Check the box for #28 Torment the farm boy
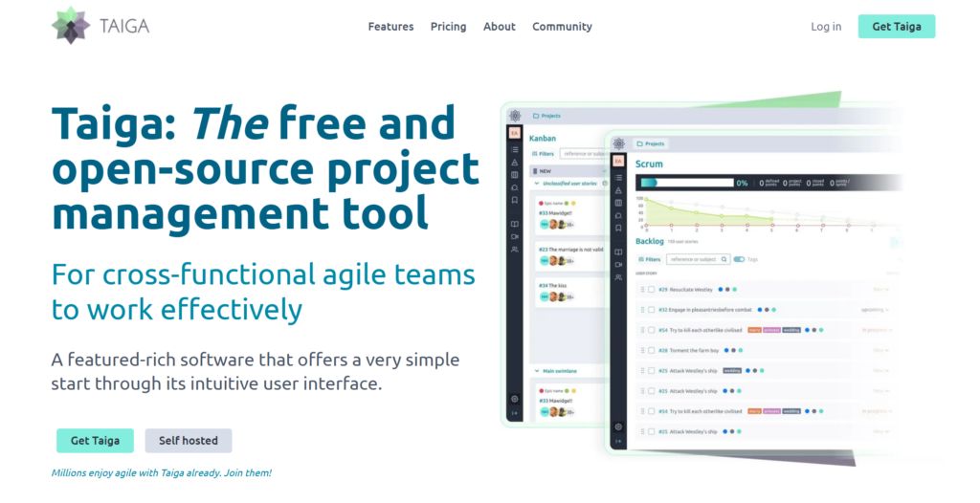 coord(651,351)
